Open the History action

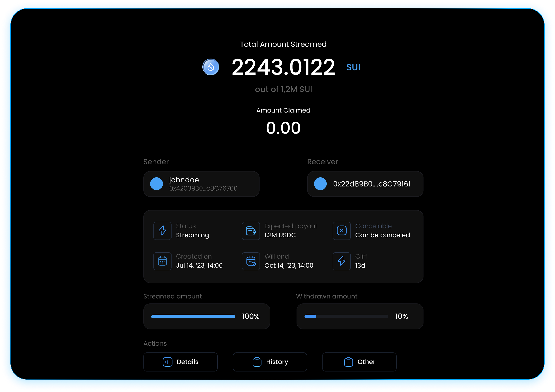[x=270, y=362]
